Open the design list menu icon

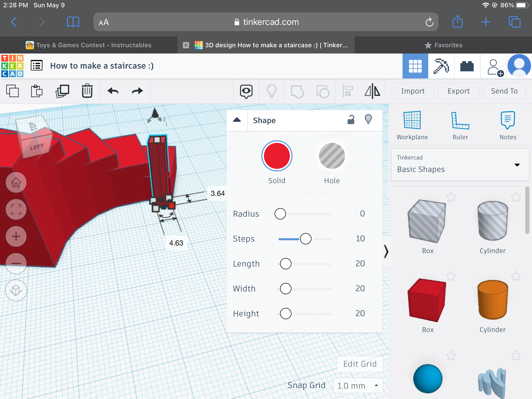coord(37,65)
